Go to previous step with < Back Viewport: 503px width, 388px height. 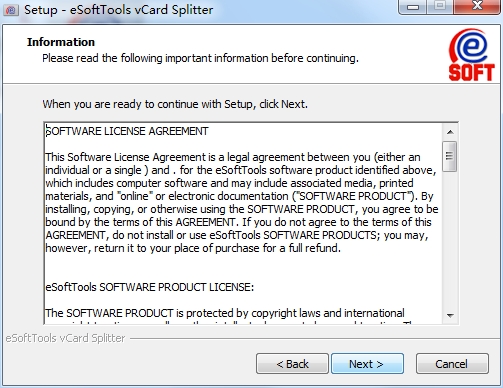tap(292, 364)
